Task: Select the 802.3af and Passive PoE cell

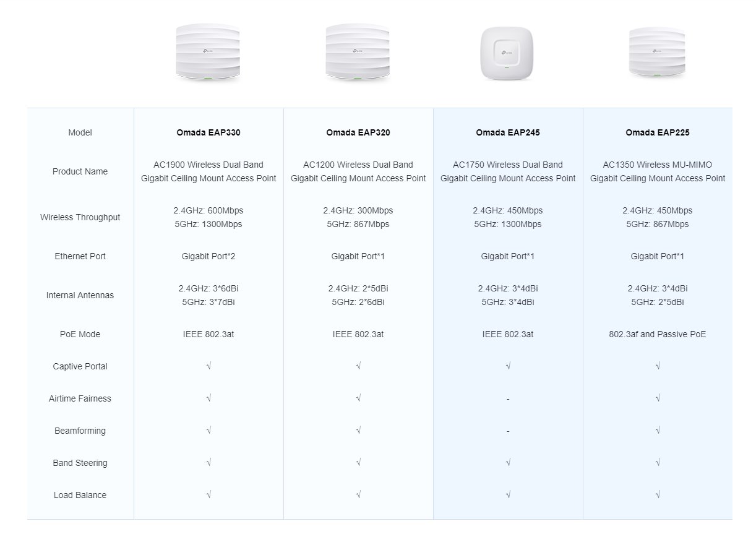Action: click(x=658, y=334)
